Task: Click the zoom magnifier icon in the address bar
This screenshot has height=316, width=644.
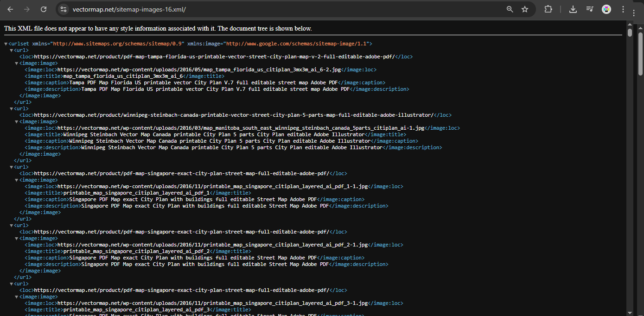Action: point(510,9)
